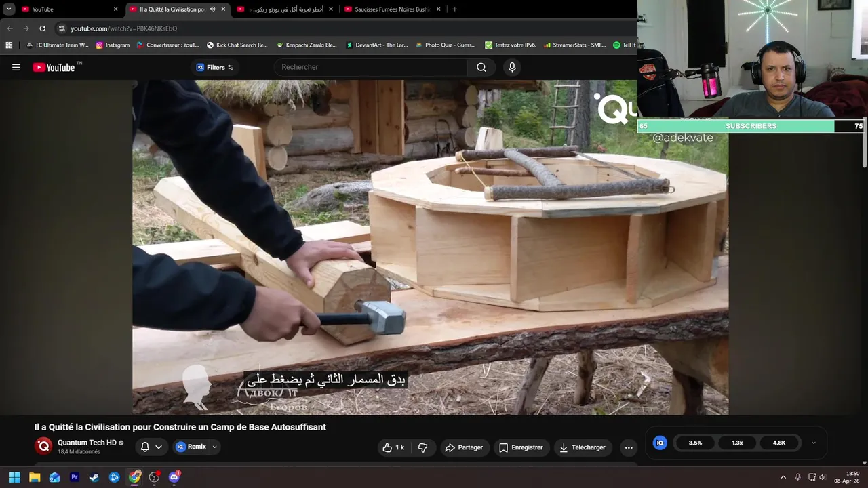Screen dimensions: 868x488
Task: Open the Photo Quiz bookmark
Action: (445, 45)
